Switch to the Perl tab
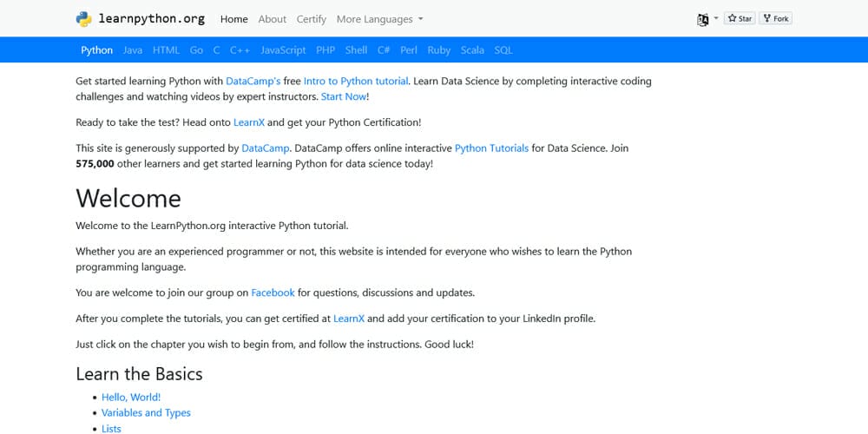 pyautogui.click(x=409, y=49)
